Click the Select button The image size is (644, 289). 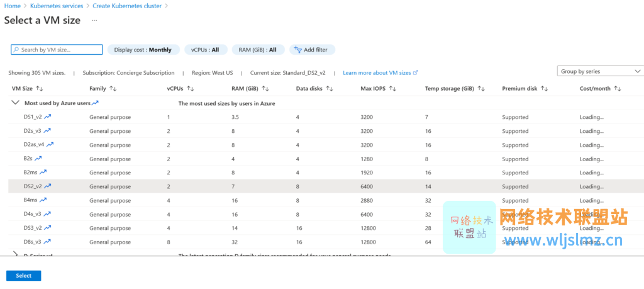click(x=23, y=276)
